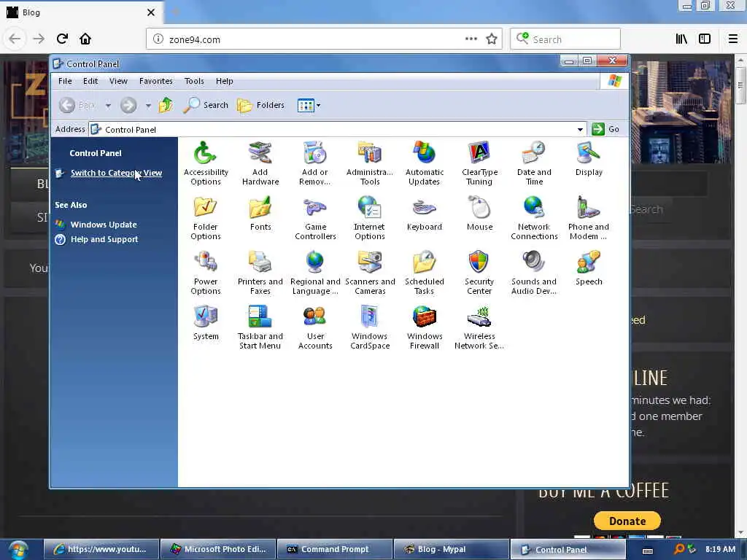Open Scheduled Tasks folder
Image resolution: width=747 pixels, height=560 pixels.
point(424,273)
